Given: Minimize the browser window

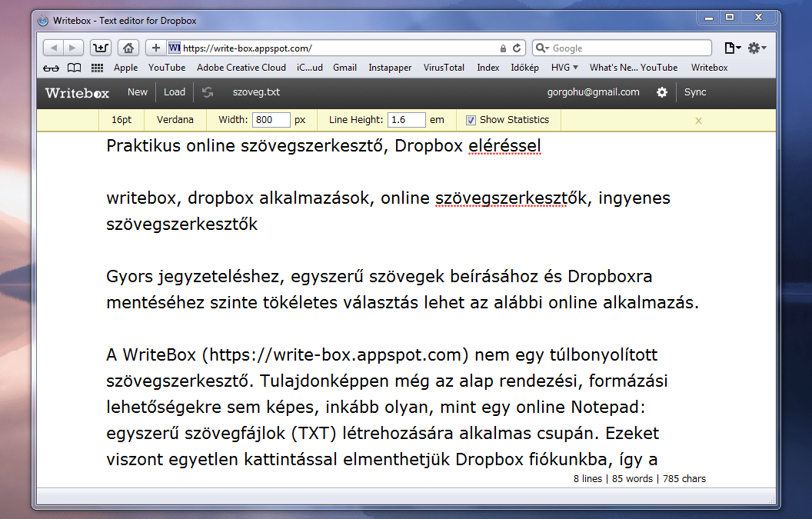Looking at the screenshot, I should 708,18.
